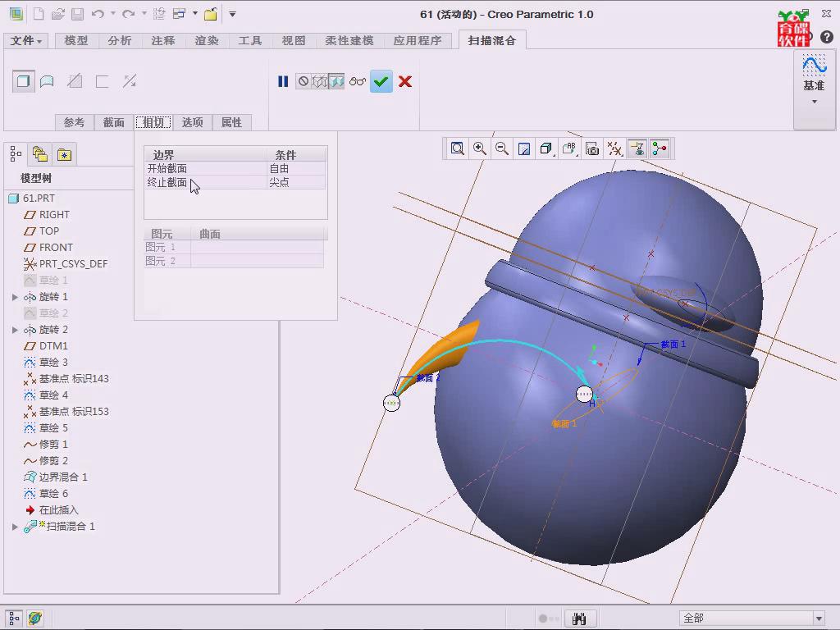This screenshot has width=840, height=630.
Task: Click the Refit view icon
Action: 457,148
